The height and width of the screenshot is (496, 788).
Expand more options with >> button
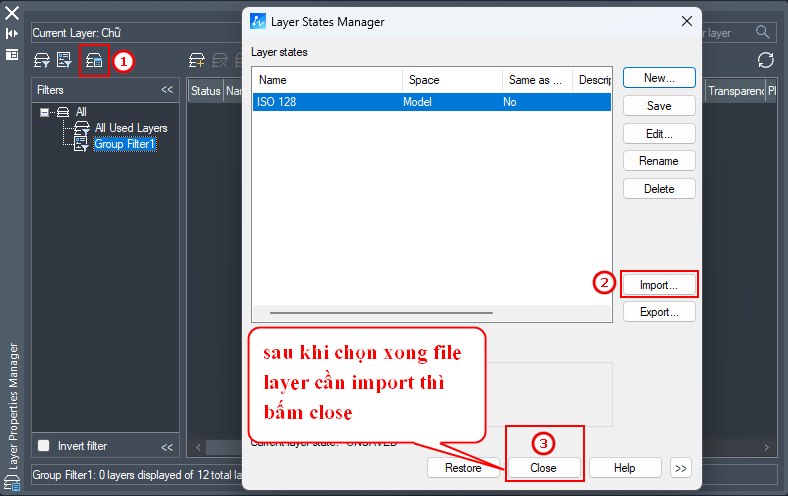point(680,468)
